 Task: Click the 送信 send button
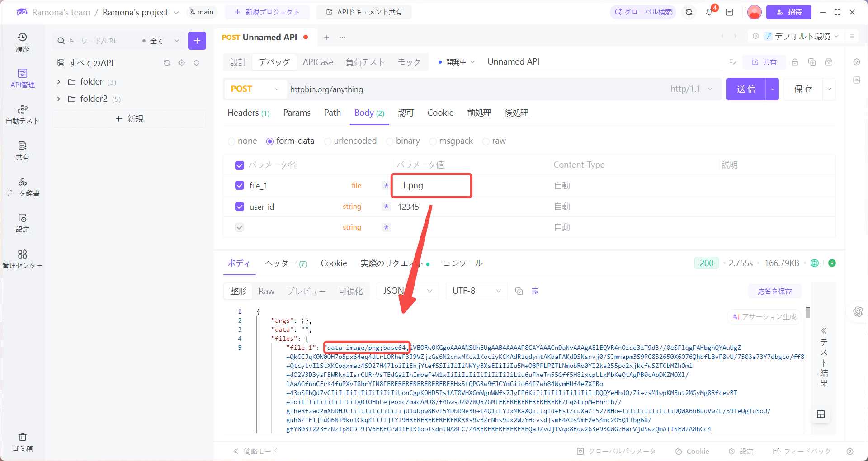coord(746,89)
